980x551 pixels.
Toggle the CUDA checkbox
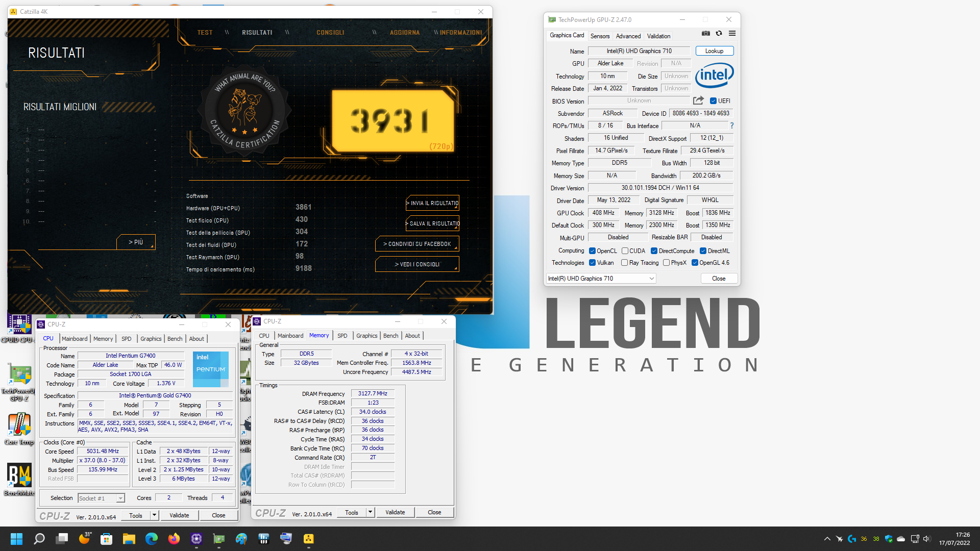pyautogui.click(x=625, y=251)
